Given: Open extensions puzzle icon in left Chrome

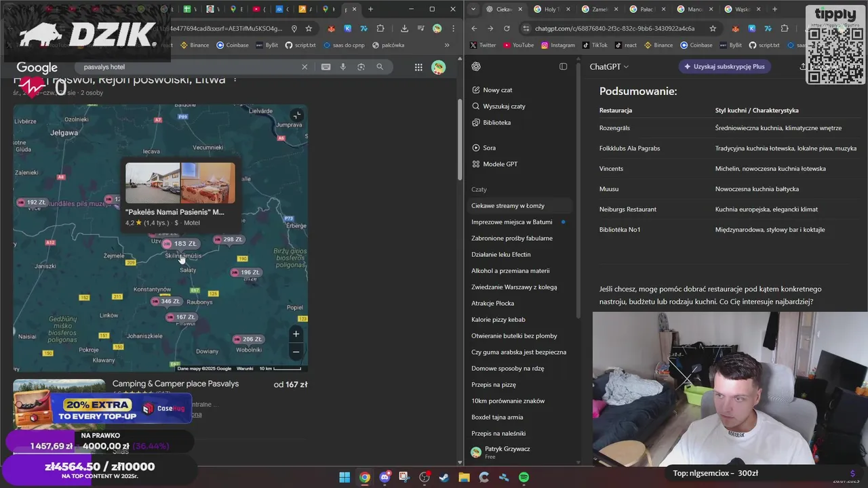Looking at the screenshot, I should 380,28.
